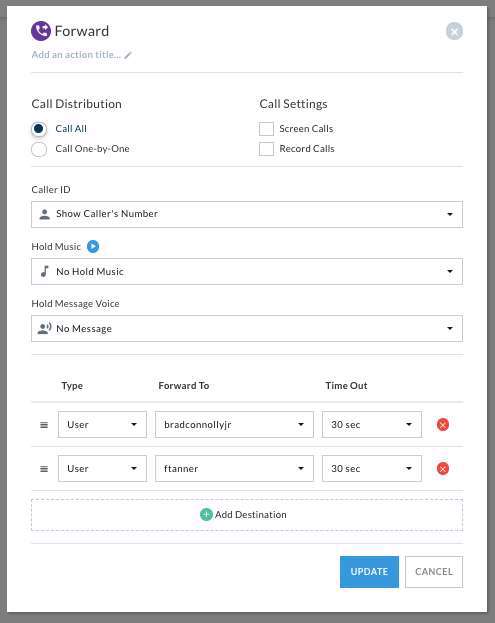Click the Hold Music label
Screen dimensions: 495x623
point(56,247)
